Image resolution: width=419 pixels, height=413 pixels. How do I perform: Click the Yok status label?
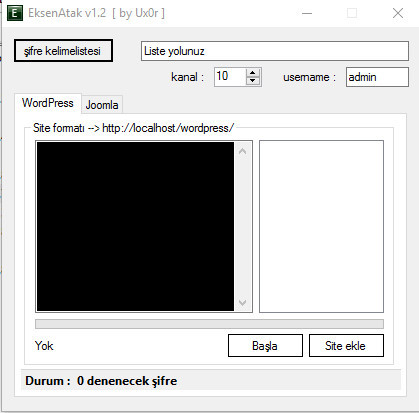[x=44, y=346]
